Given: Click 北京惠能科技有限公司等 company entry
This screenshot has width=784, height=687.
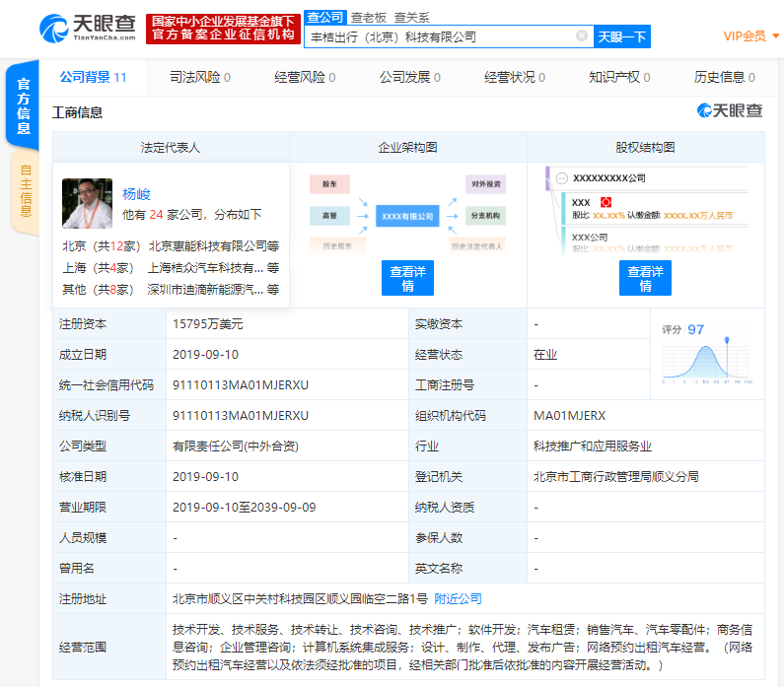Looking at the screenshot, I should pyautogui.click(x=213, y=245).
